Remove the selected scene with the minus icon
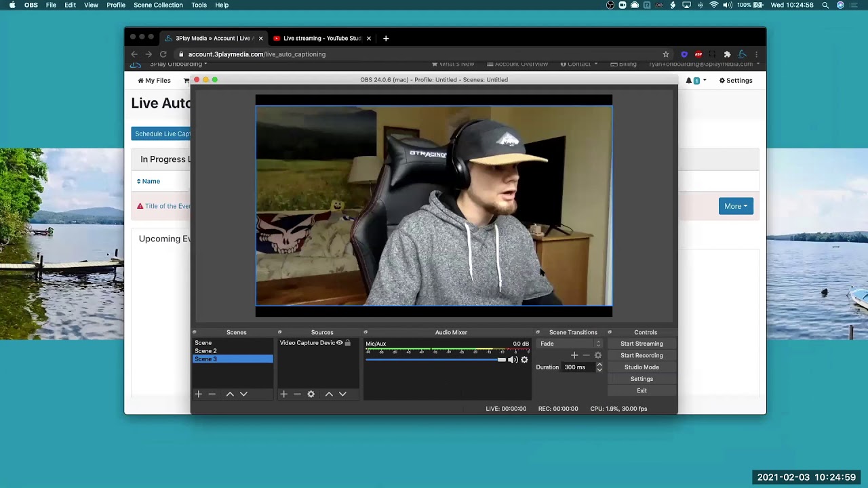 212,394
